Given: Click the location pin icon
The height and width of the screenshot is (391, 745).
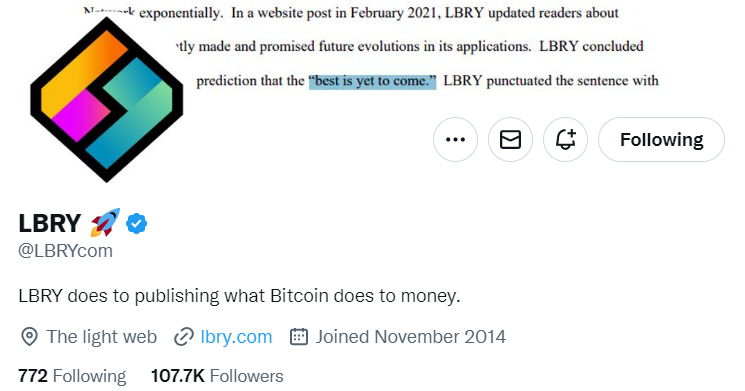Looking at the screenshot, I should (x=29, y=337).
